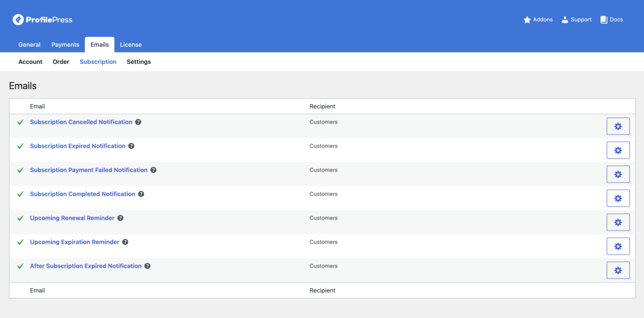644x318 pixels.
Task: Open the Settings email sub-tab
Action: 139,62
